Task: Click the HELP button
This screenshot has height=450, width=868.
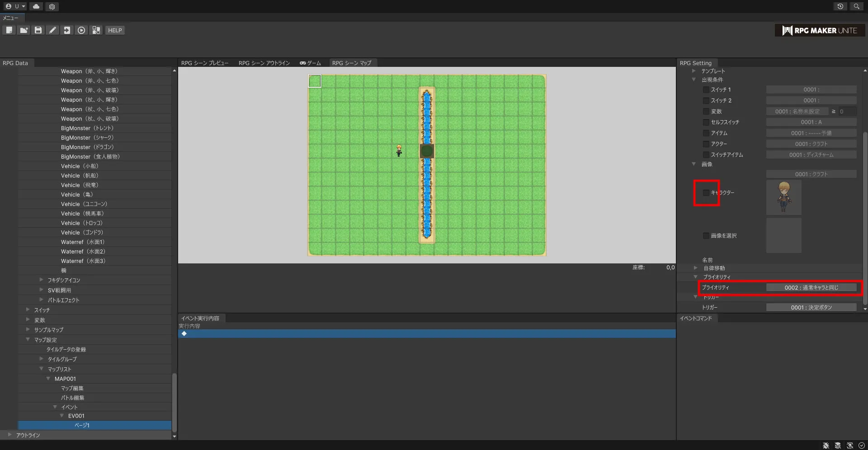Action: pyautogui.click(x=115, y=30)
